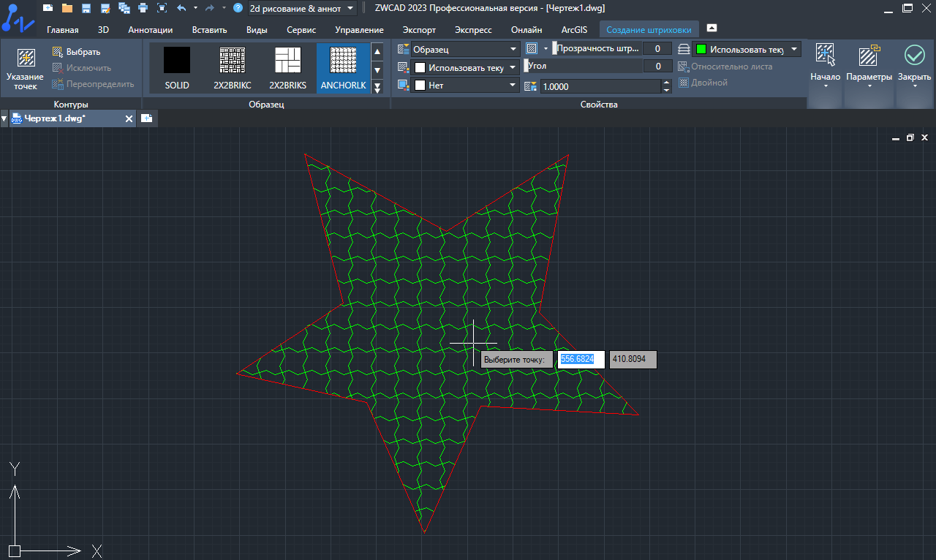Add a new drawing tab next to Чертеж1.dwg
This screenshot has height=560, width=936.
coord(146,118)
